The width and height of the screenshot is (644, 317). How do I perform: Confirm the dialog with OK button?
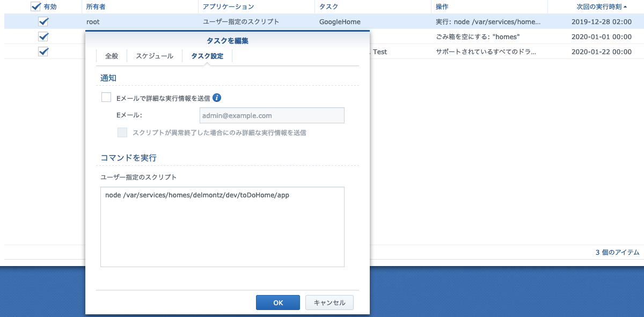click(x=278, y=303)
